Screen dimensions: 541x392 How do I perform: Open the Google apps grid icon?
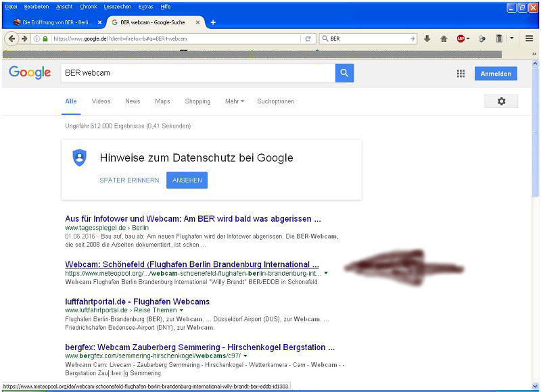(x=461, y=74)
